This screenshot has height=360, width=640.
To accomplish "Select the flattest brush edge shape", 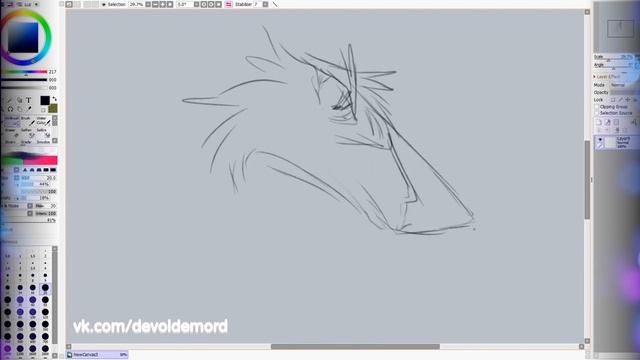I will 53,170.
